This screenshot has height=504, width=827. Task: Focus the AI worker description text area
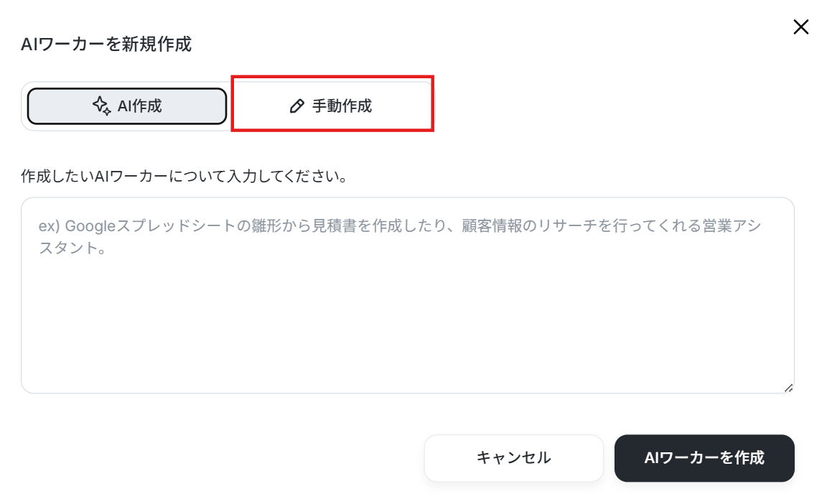point(408,295)
